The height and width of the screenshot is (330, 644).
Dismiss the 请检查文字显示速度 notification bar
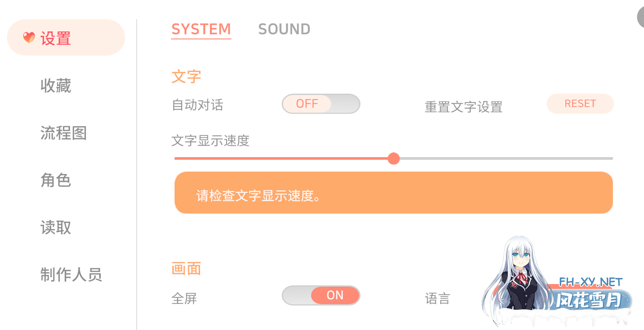(x=393, y=193)
